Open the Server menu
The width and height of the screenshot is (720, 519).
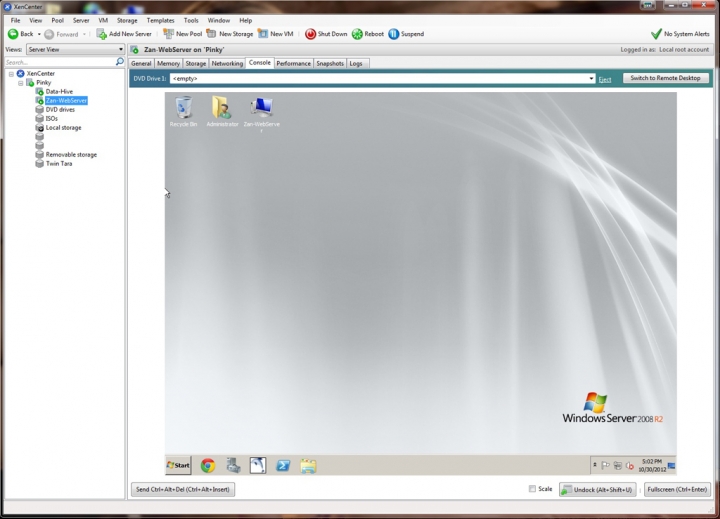click(x=81, y=21)
